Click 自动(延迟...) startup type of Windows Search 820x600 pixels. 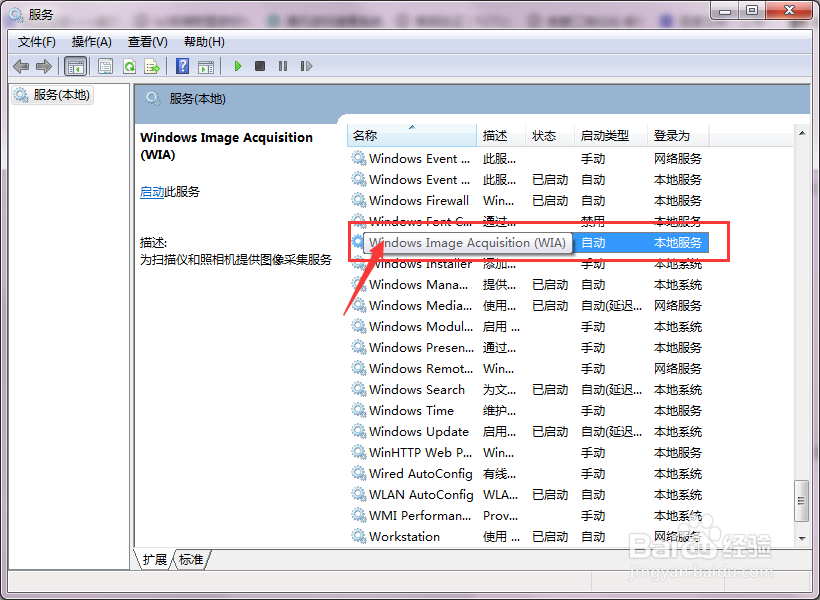(611, 390)
